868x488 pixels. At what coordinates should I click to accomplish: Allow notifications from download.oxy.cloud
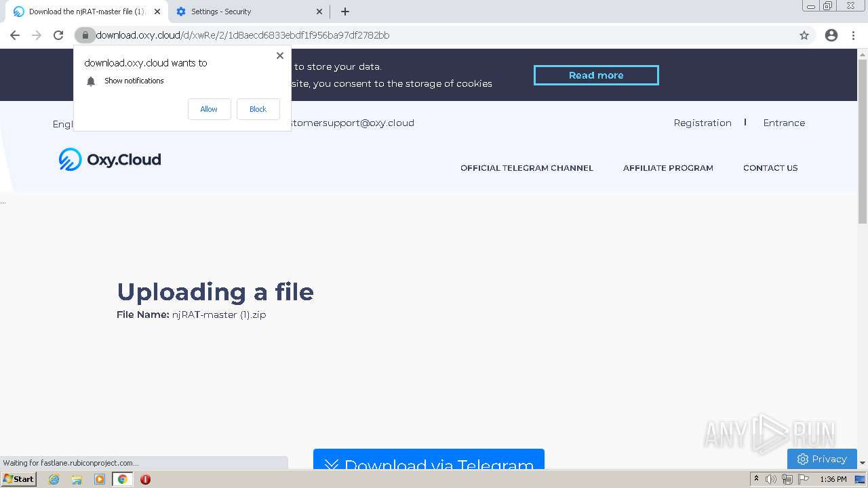tap(209, 109)
